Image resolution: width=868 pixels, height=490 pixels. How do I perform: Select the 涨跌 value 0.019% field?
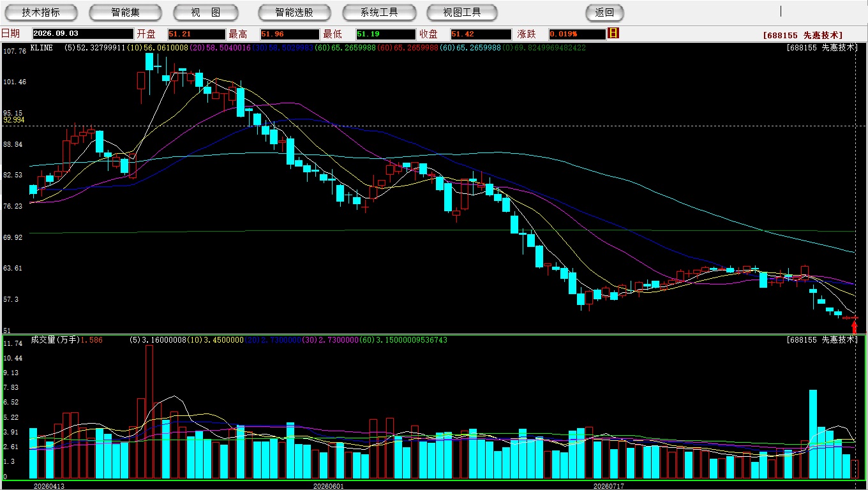click(x=576, y=34)
